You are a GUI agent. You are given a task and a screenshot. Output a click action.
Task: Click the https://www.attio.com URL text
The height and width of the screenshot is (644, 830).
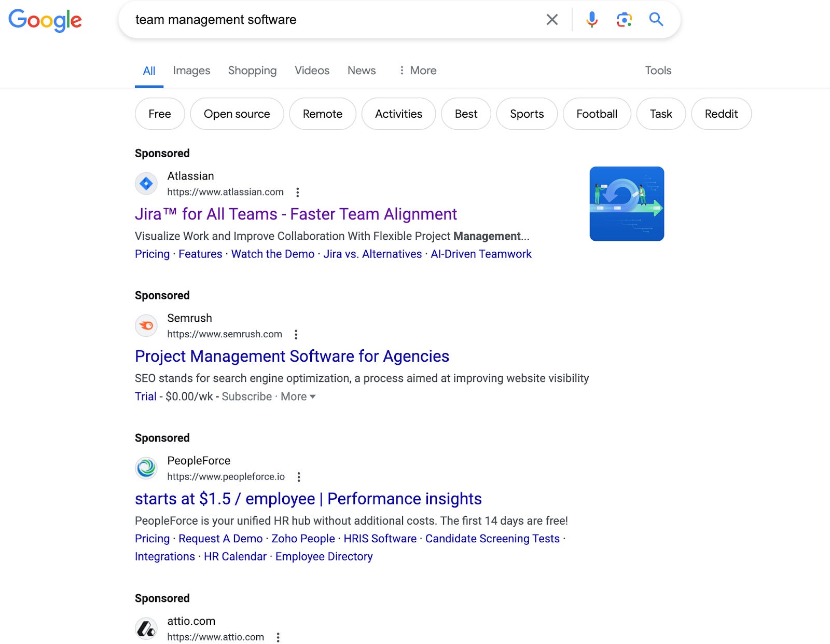[x=215, y=637]
